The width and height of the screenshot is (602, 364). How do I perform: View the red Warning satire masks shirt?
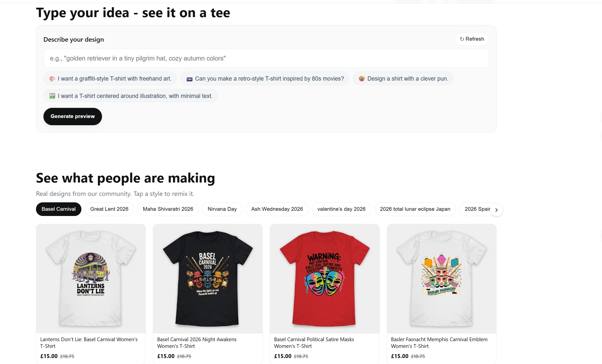[325, 278]
